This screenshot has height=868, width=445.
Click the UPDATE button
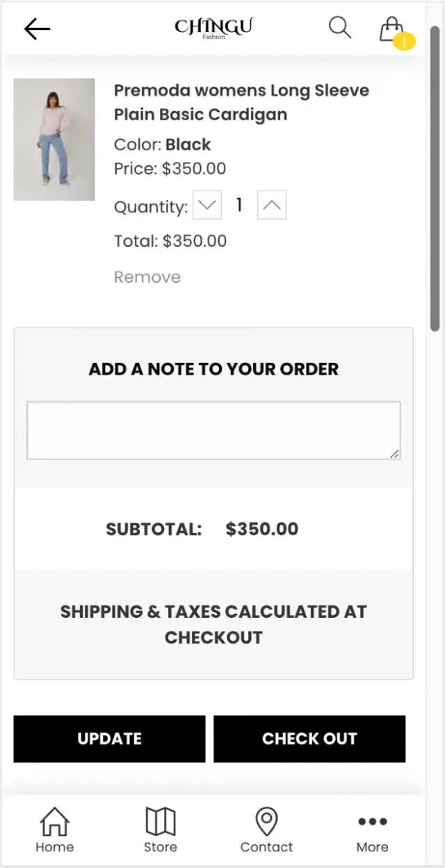(x=109, y=739)
